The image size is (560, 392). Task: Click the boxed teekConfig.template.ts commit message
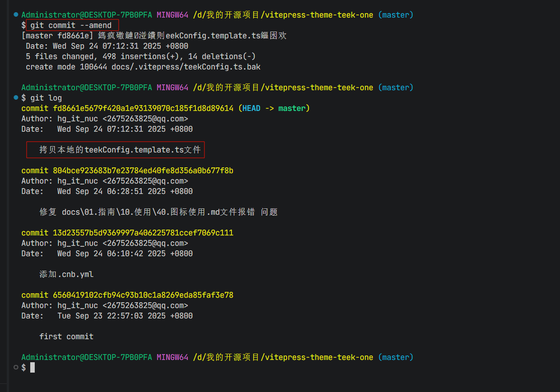click(120, 150)
